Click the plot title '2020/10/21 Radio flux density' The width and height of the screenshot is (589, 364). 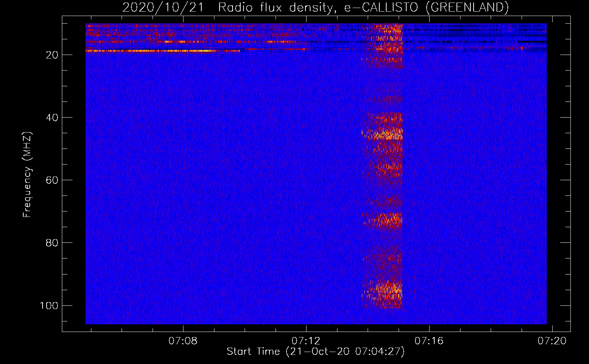[315, 7]
